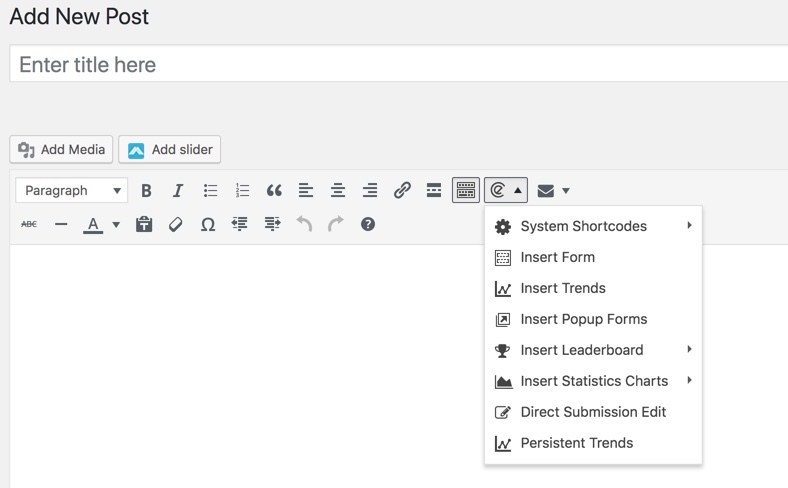Toggle center text alignment
This screenshot has height=488, width=788.
tap(338, 191)
